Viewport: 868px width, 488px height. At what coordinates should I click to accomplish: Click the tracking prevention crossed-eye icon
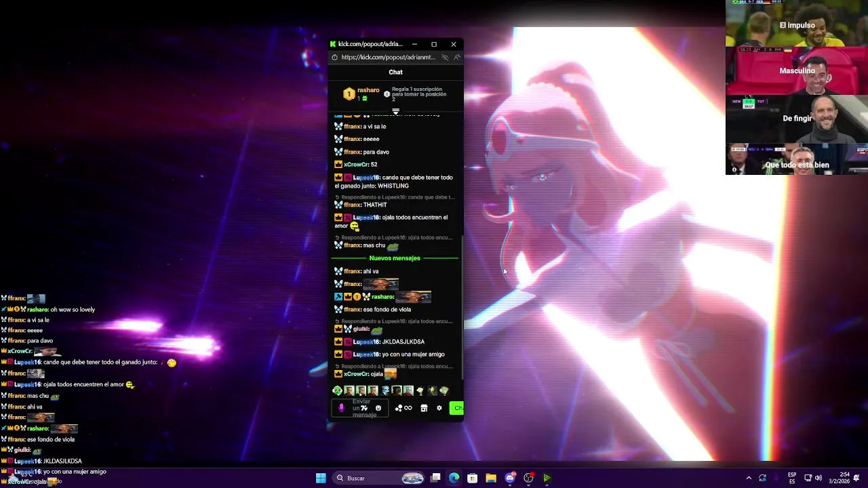click(x=445, y=58)
